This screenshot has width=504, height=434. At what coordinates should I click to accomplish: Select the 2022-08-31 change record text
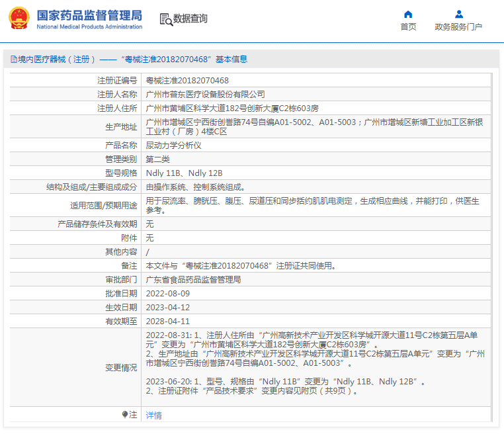click(x=315, y=349)
